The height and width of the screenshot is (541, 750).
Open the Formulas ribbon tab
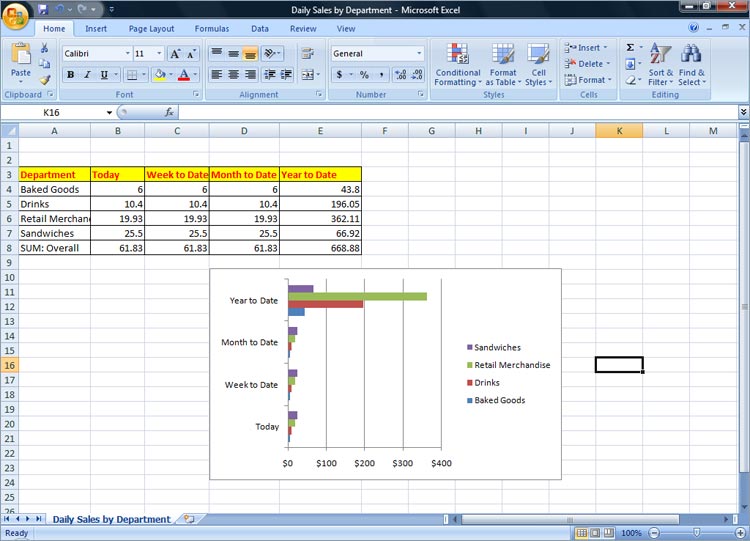coord(211,29)
